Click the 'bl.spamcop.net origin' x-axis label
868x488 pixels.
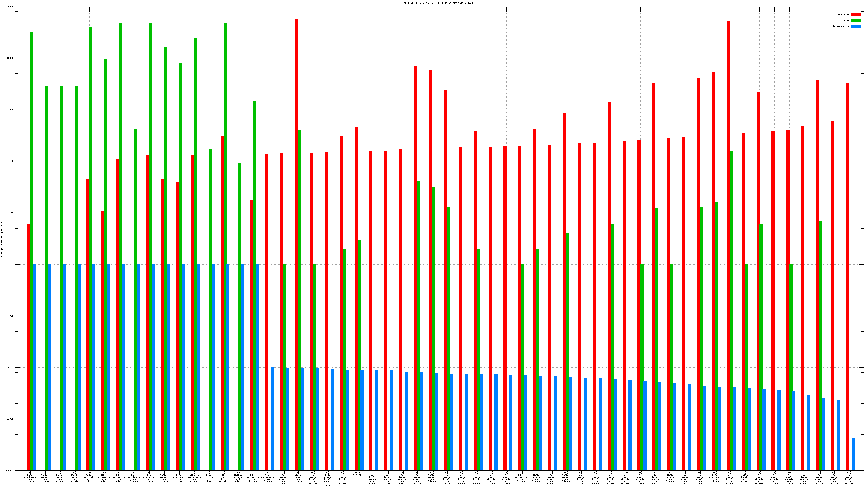click(149, 477)
